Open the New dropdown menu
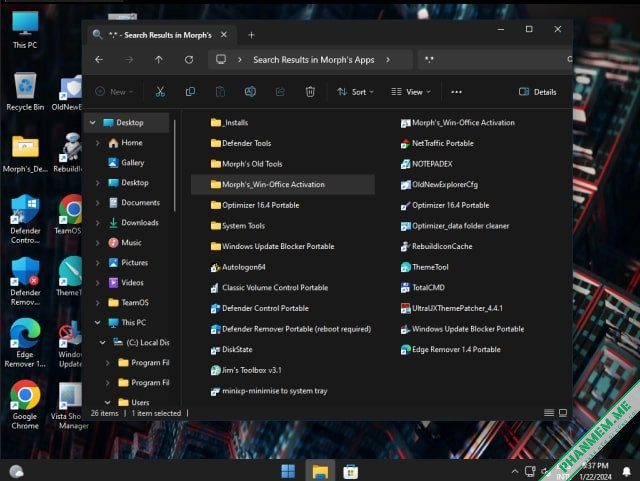640x481 pixels. click(x=114, y=92)
